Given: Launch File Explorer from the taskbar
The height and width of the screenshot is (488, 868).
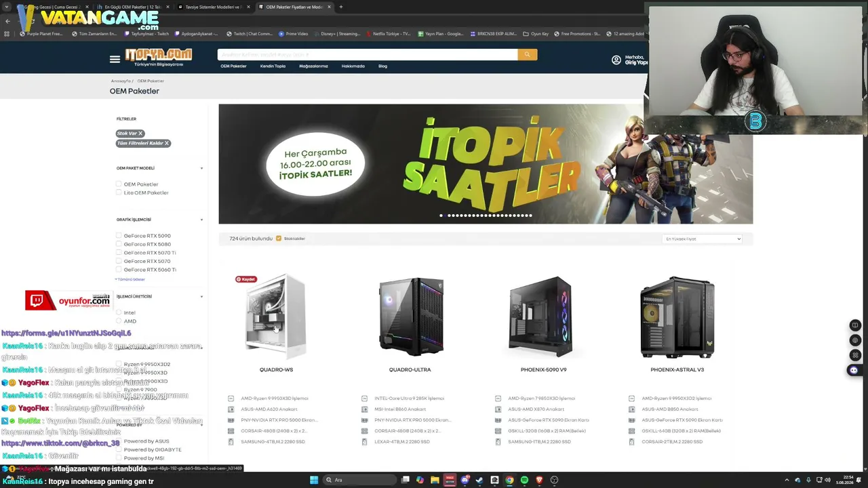Looking at the screenshot, I should 435,480.
